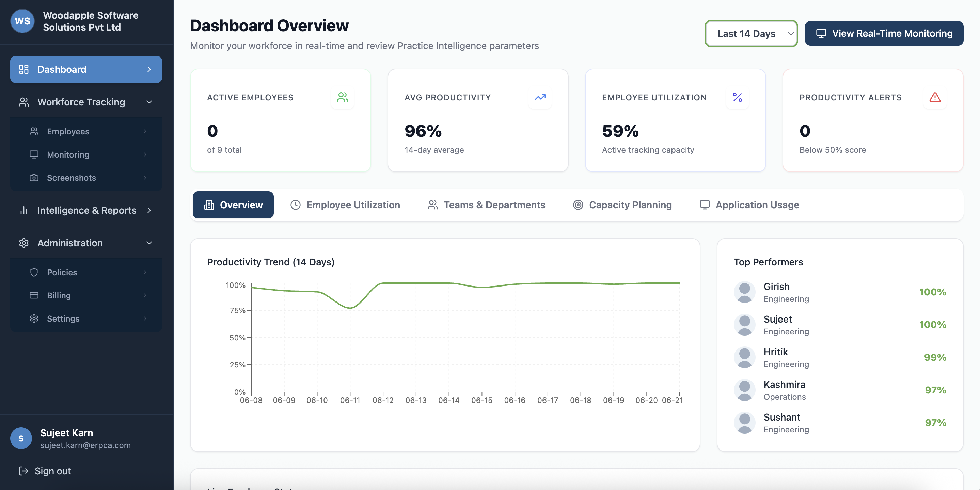Expand Intelligence & Reports chevron
This screenshot has width=980, height=490.
click(149, 210)
